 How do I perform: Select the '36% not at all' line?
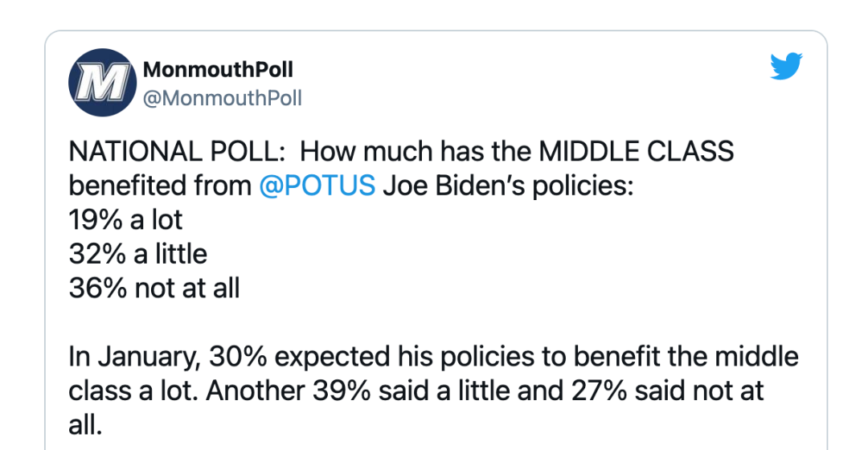pos(154,288)
